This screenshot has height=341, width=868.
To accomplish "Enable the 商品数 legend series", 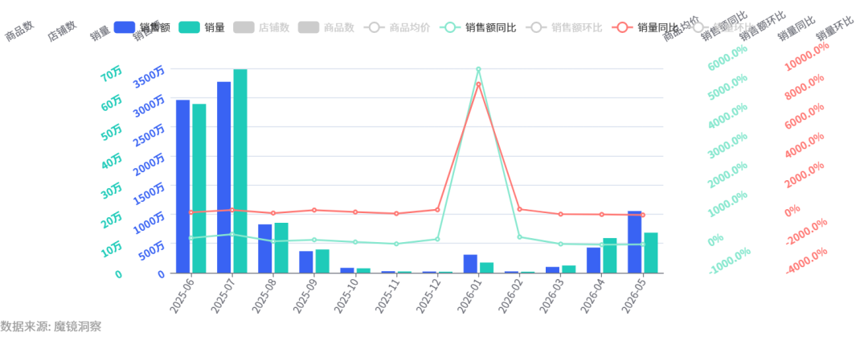I will (326, 27).
